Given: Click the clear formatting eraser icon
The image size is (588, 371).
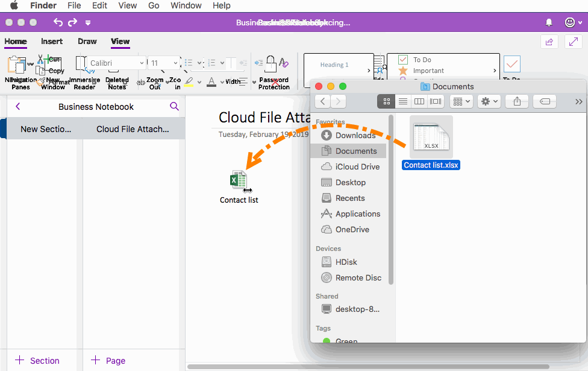Looking at the screenshot, I should (284, 63).
